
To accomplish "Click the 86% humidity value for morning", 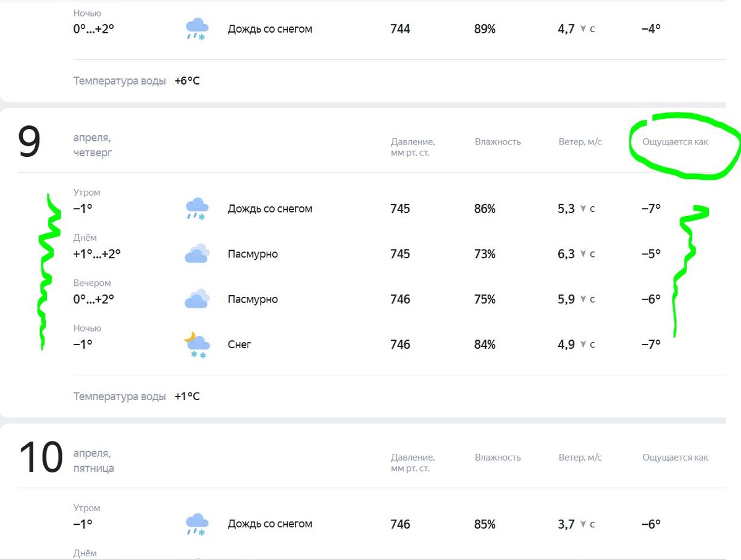I will [x=485, y=209].
